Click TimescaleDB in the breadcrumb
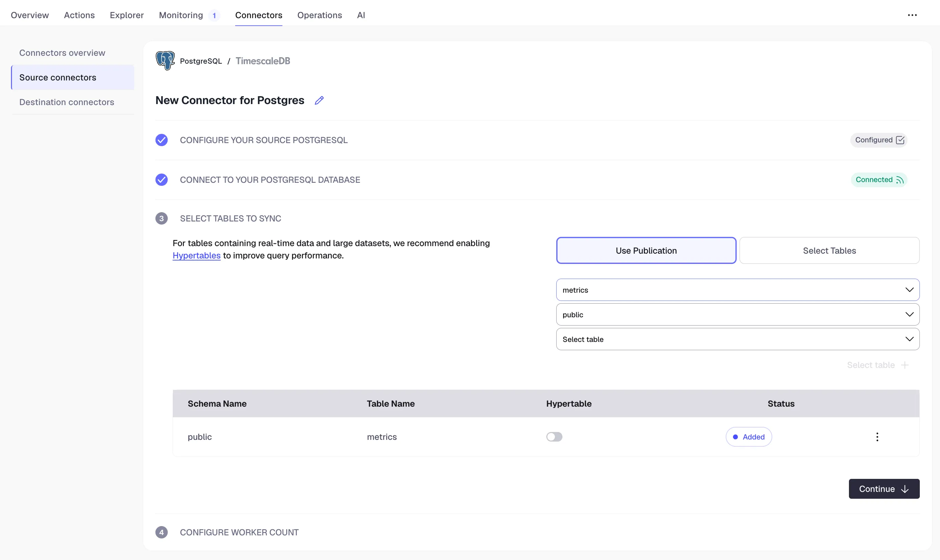 pos(263,61)
